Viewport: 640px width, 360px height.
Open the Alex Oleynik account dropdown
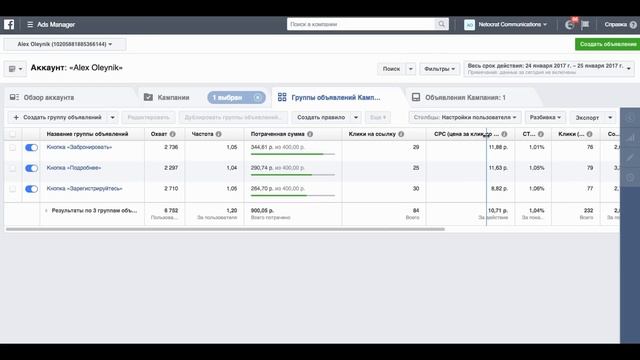(65, 44)
